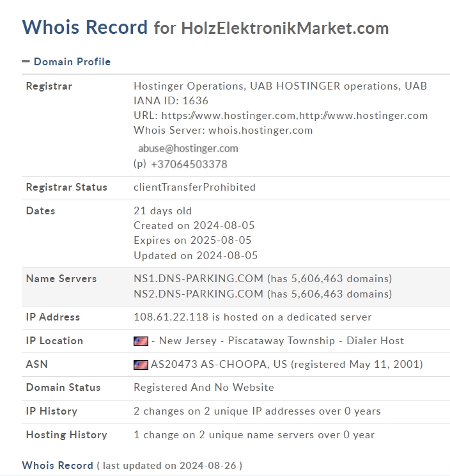The height and width of the screenshot is (476, 450).
Task: Click the 2 changes on 2 unique IP addresses text
Action: 257,411
